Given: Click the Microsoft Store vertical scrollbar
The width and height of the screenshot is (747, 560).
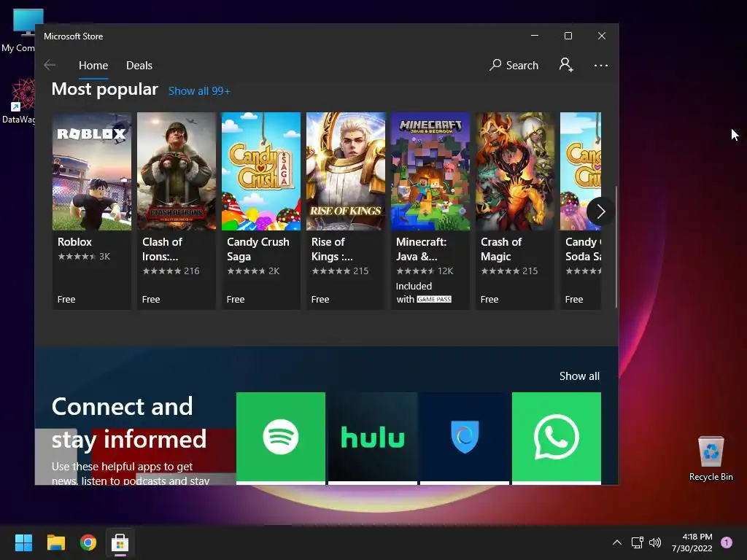Looking at the screenshot, I should tap(616, 246).
